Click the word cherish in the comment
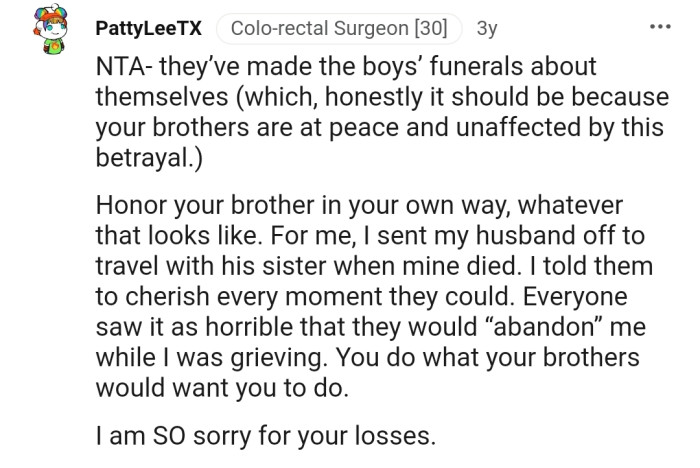Screen dimensions: 700x468 point(167,297)
